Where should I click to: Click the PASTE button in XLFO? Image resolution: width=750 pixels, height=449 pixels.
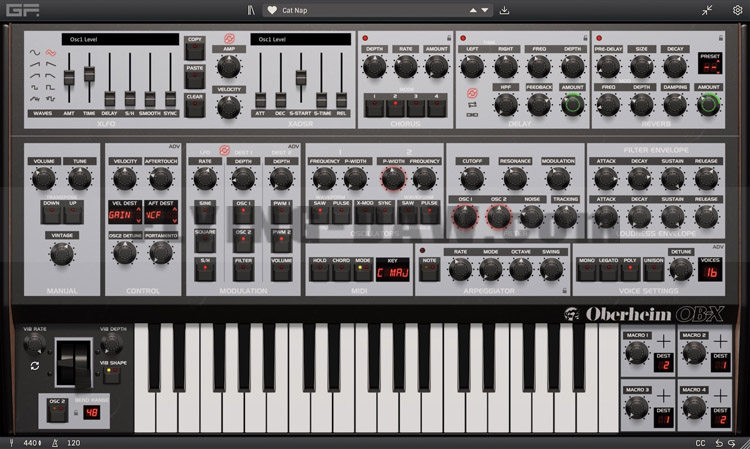click(x=195, y=77)
